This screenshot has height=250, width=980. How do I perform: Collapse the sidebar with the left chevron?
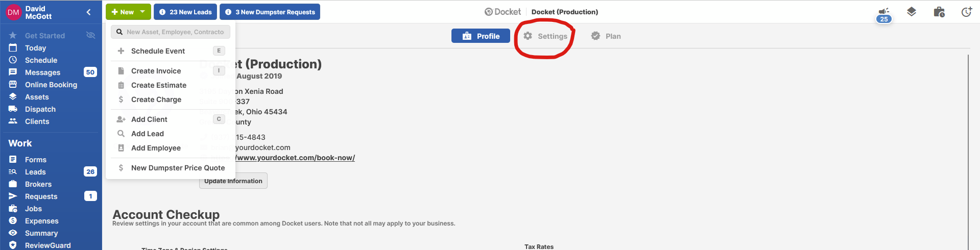tap(89, 12)
